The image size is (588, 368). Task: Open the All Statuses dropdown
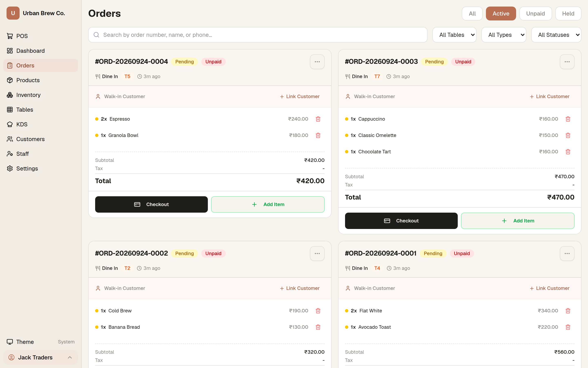(x=556, y=35)
